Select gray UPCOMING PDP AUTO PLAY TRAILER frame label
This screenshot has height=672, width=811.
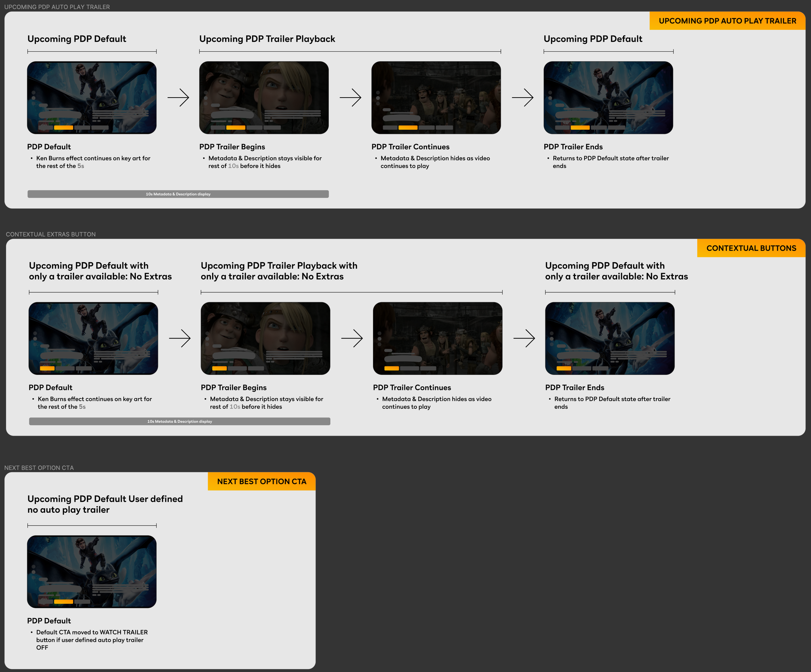pyautogui.click(x=57, y=7)
